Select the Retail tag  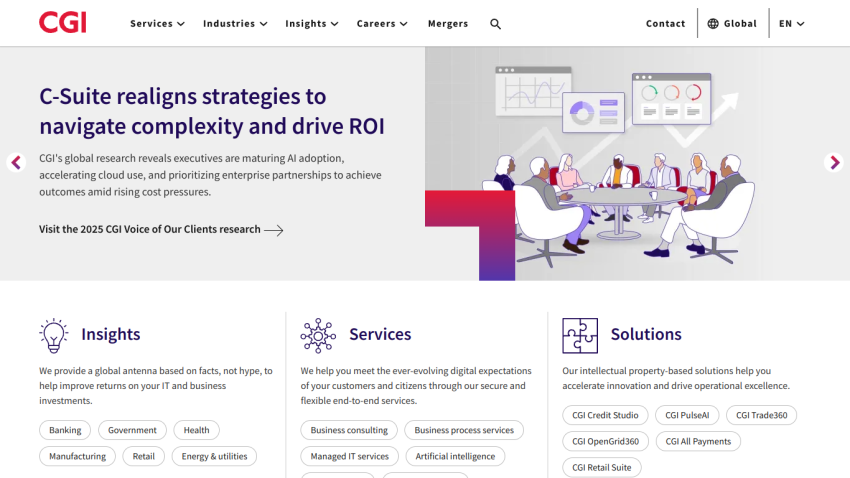pyautogui.click(x=144, y=456)
